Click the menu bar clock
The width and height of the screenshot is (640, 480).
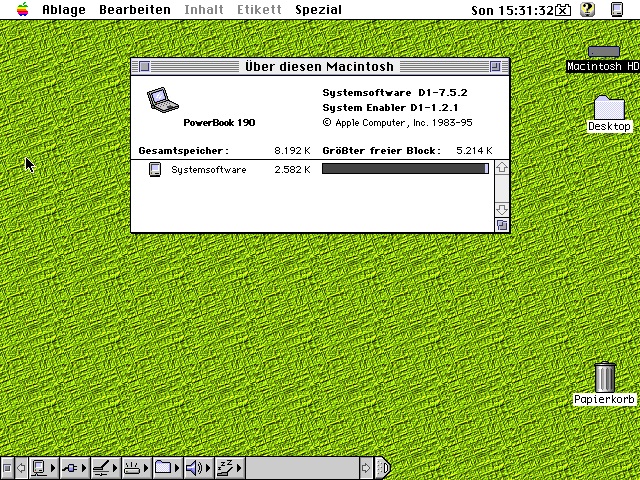point(513,10)
